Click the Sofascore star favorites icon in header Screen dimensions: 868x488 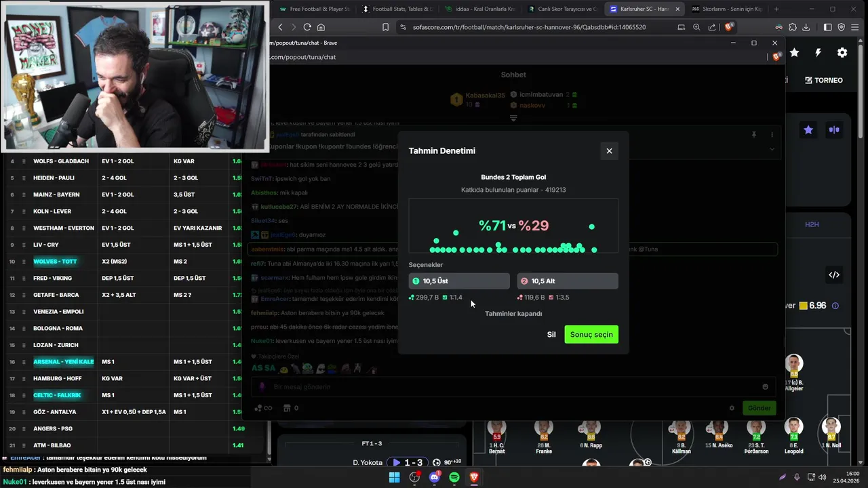794,53
